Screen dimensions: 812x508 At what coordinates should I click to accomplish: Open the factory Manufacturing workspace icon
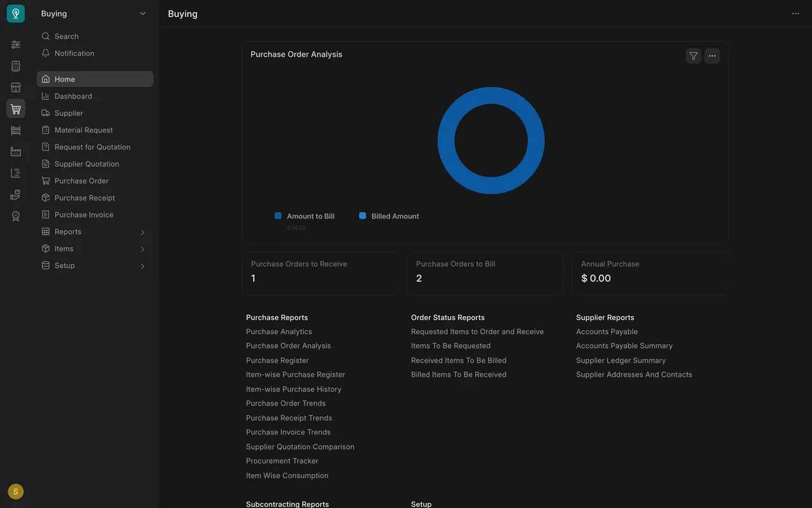pos(16,152)
